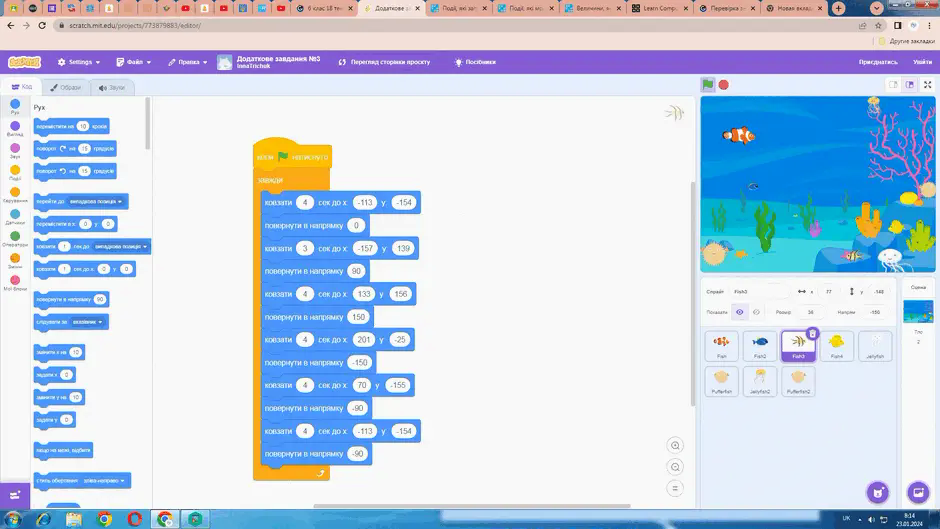Select the Motion blocks category

[x=15, y=107]
